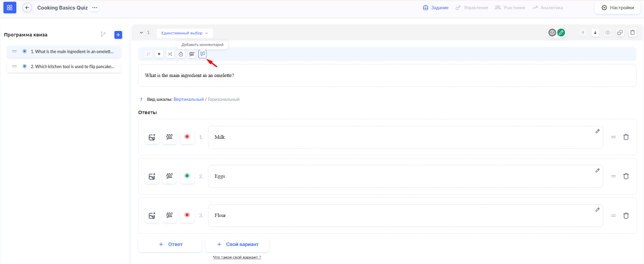Toggle question 1 visibility eye icon
The height and width of the screenshot is (264, 644).
pos(608,33)
